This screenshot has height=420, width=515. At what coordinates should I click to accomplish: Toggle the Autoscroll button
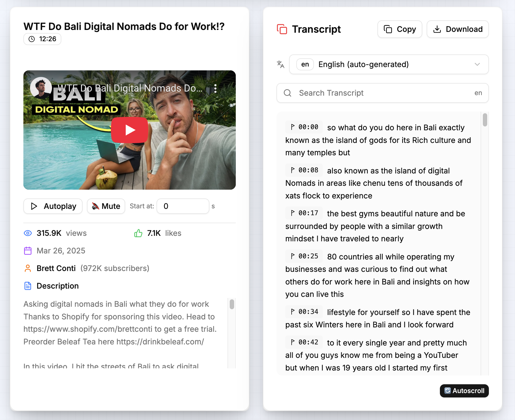click(464, 391)
